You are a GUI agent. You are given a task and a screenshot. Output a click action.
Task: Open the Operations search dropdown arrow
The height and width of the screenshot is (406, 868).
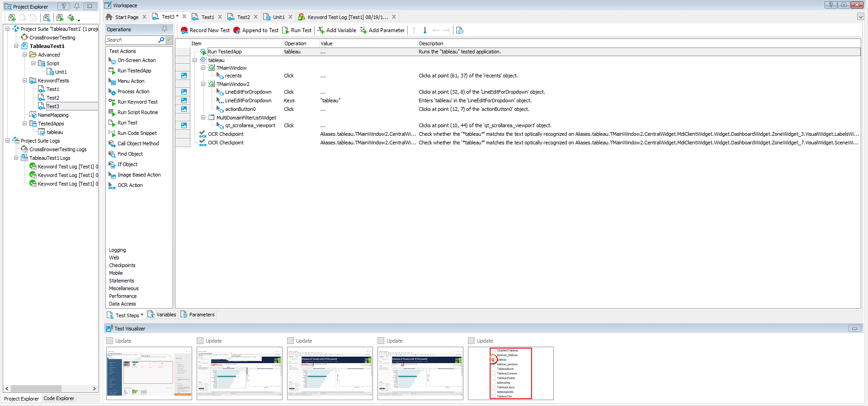pyautogui.click(x=169, y=40)
